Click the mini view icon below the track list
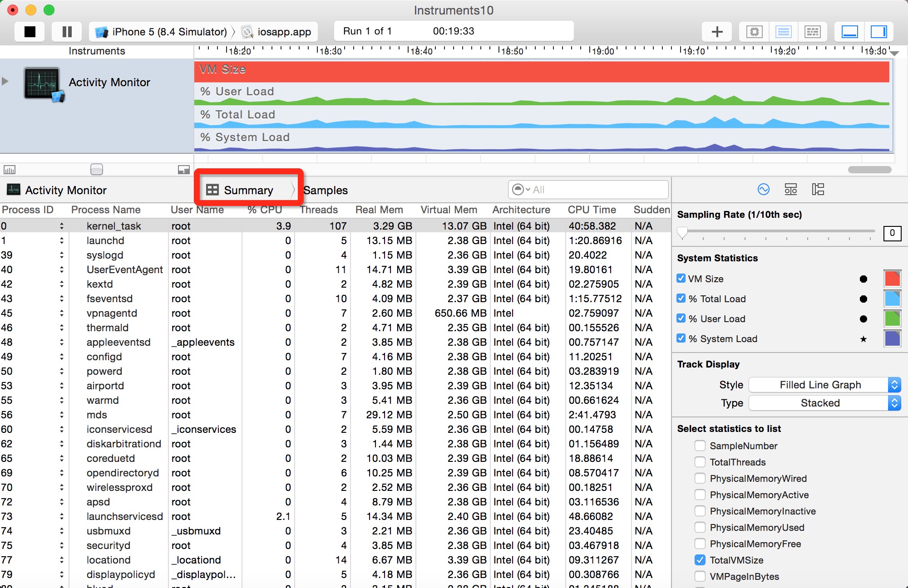The height and width of the screenshot is (588, 908). tap(183, 170)
